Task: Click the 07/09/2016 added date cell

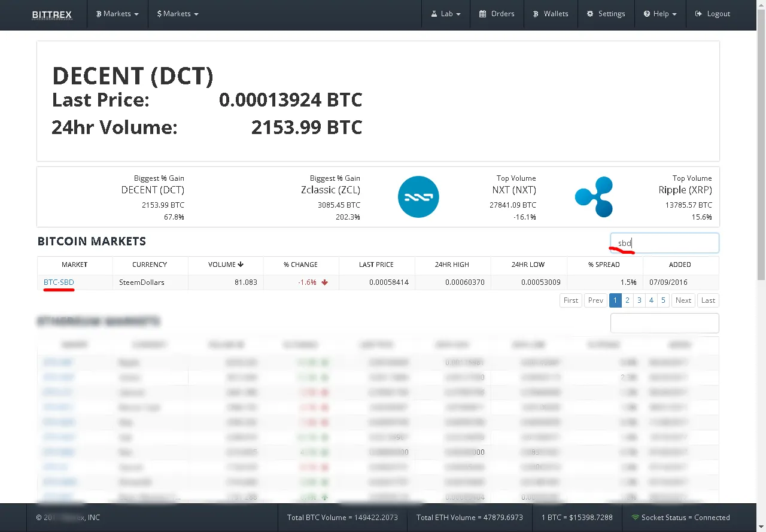Action: click(680, 282)
